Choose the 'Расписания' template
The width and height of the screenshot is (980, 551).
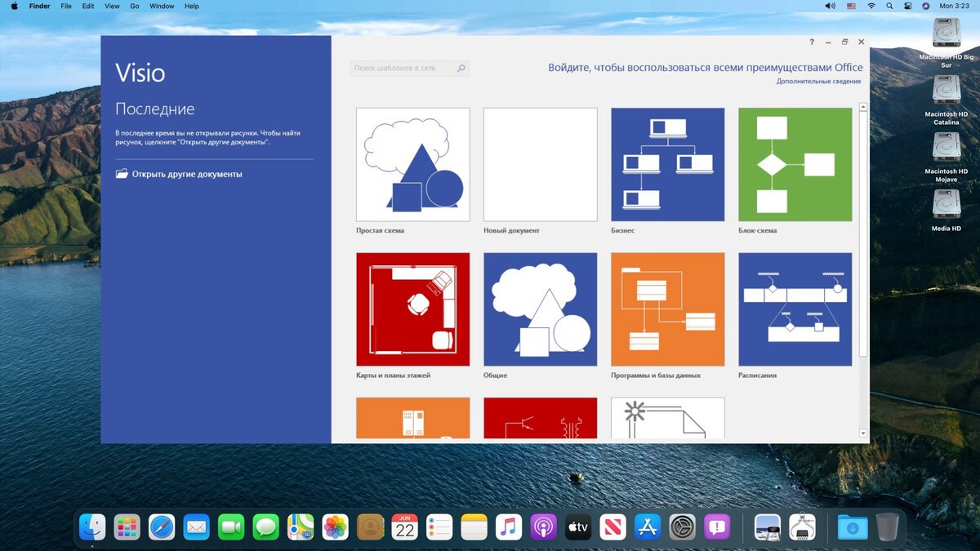[x=795, y=309]
